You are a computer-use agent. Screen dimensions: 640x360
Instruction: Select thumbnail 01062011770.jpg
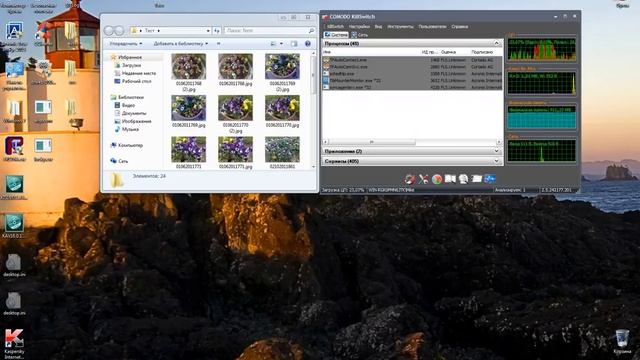[282, 111]
